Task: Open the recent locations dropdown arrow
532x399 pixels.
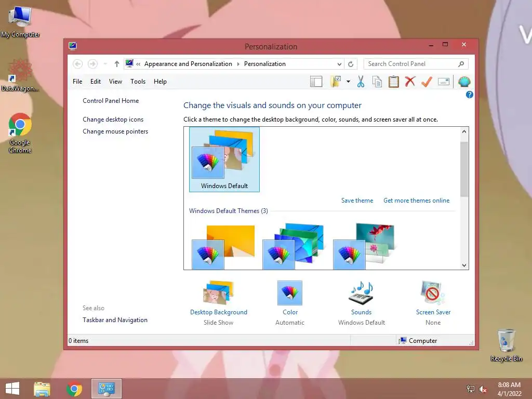Action: [x=105, y=64]
